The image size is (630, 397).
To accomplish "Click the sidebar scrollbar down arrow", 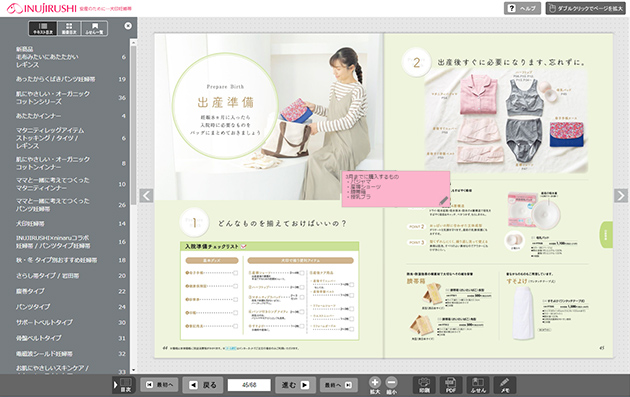I will [x=133, y=370].
